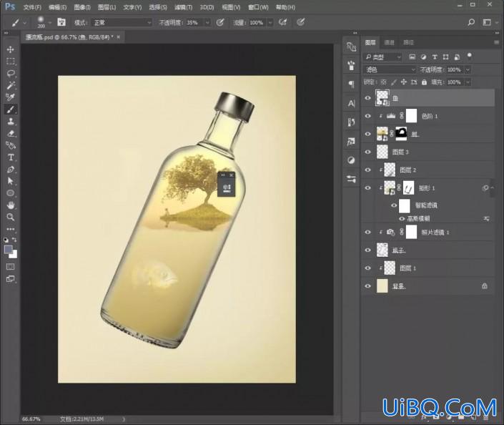The width and height of the screenshot is (504, 425).
Task: Hide the 矩形 1 layer
Action: point(368,188)
